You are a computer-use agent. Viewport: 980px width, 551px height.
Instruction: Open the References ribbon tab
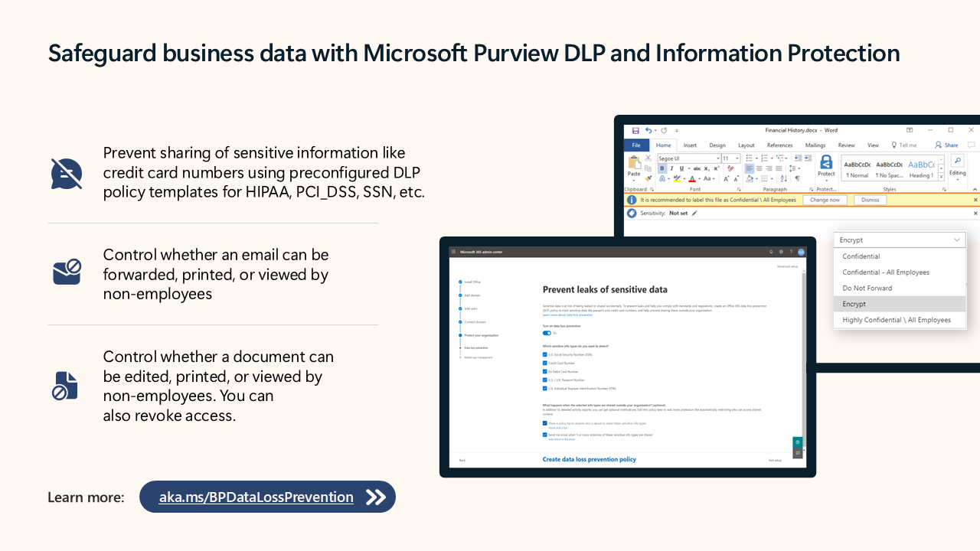coord(779,145)
